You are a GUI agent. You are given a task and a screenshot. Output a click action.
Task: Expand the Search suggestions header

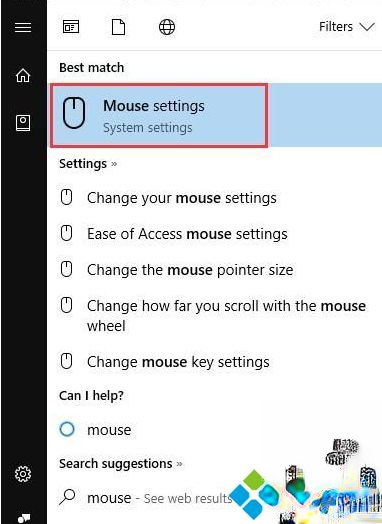click(x=121, y=464)
